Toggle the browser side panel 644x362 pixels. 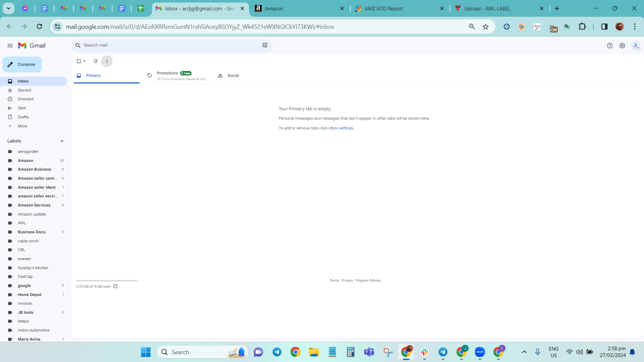click(604, 26)
